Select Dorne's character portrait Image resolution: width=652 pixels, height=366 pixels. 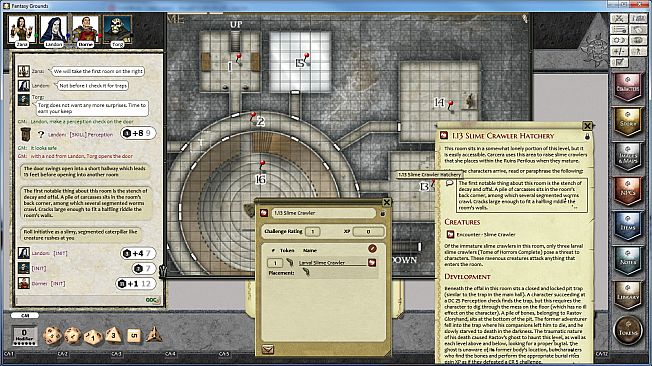tap(85, 30)
